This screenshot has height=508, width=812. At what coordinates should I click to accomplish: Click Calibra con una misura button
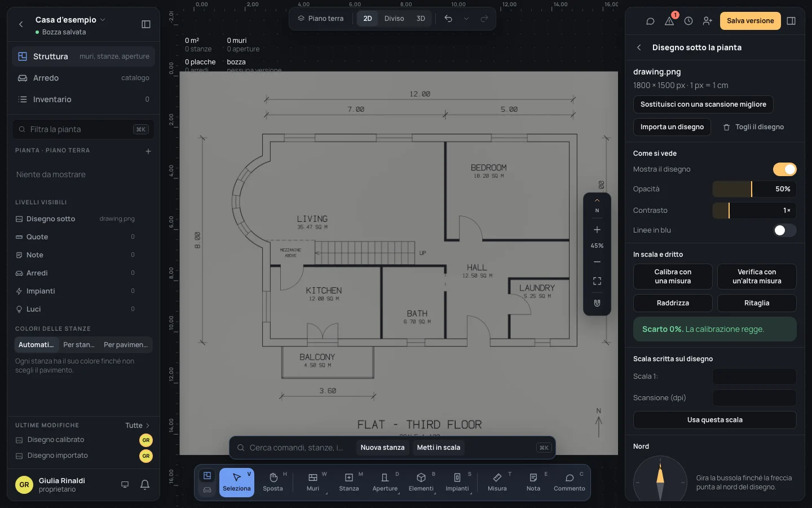click(x=673, y=277)
